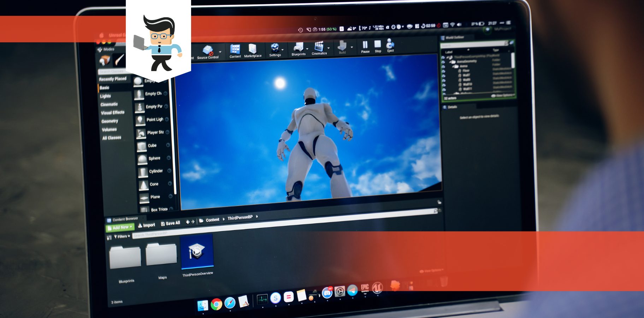Open Telegram from the dock
The image size is (644, 318).
(352, 290)
